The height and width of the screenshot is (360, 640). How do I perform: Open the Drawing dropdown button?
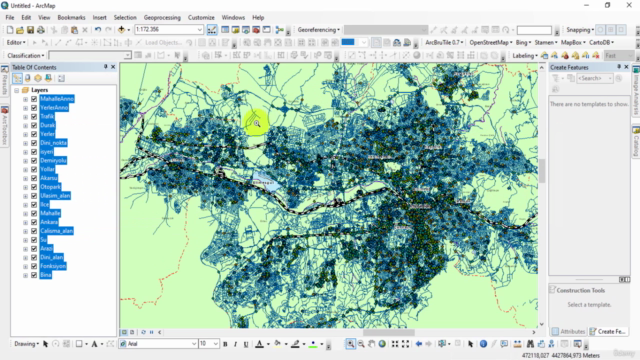pos(27,344)
